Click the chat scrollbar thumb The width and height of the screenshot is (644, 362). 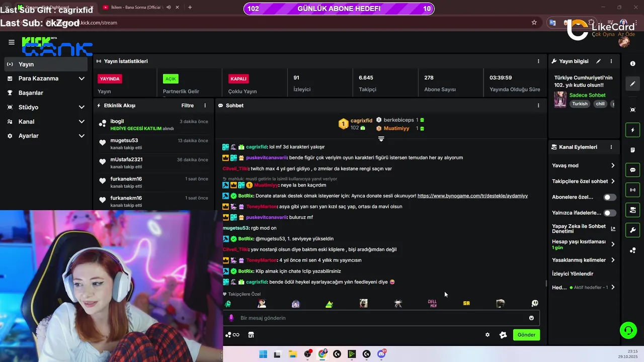coord(546,283)
